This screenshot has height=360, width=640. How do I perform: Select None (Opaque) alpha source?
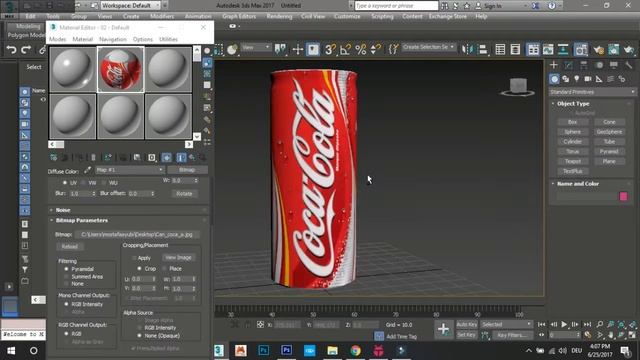pos(140,336)
